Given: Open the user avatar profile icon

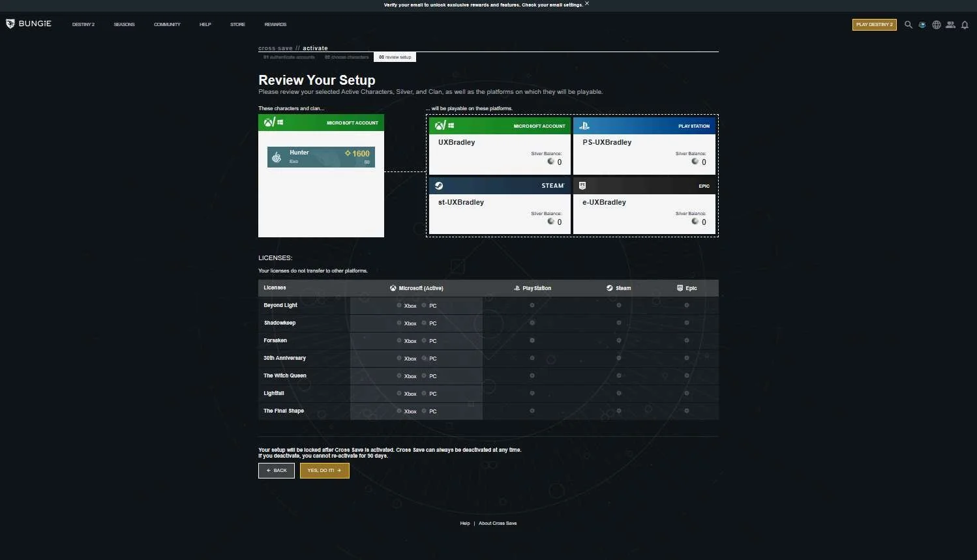Looking at the screenshot, I should [922, 25].
